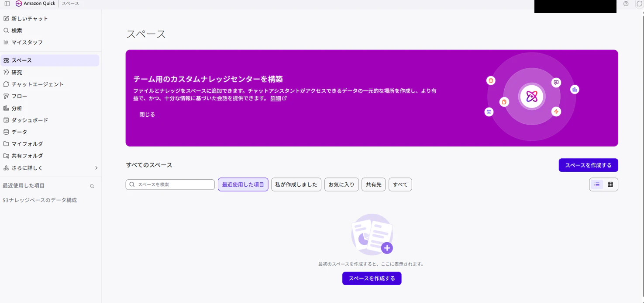The image size is (644, 303).
Task: Open recent item S3ナレッジベースのデータ構成
Action: click(40, 200)
